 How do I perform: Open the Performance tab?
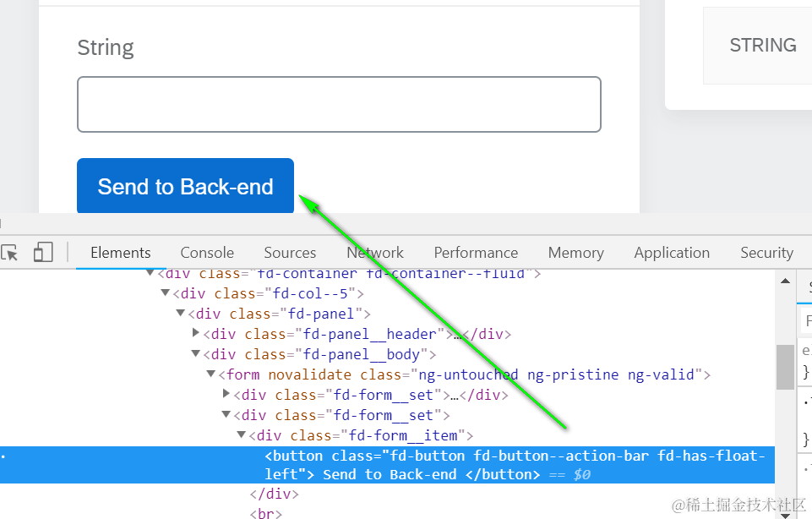pyautogui.click(x=476, y=253)
